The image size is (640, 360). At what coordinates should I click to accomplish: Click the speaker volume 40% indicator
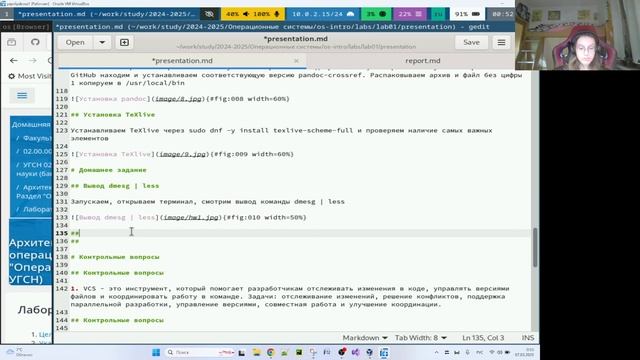click(x=237, y=14)
